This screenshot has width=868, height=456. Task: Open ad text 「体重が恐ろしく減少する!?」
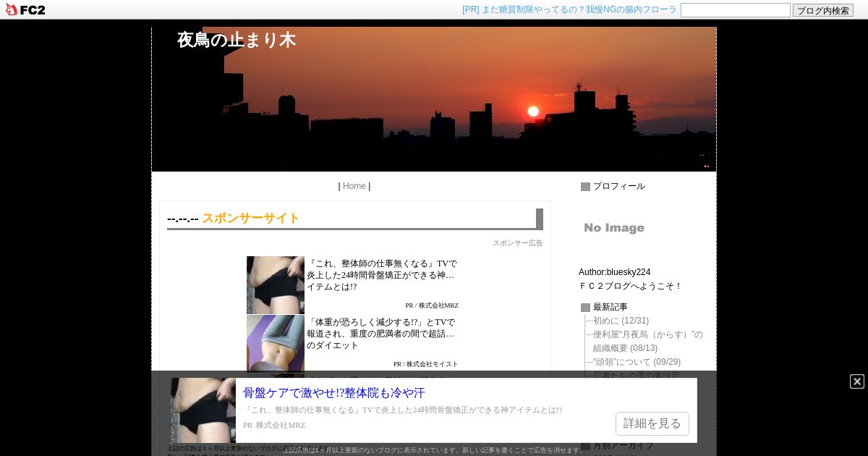pyautogui.click(x=380, y=334)
